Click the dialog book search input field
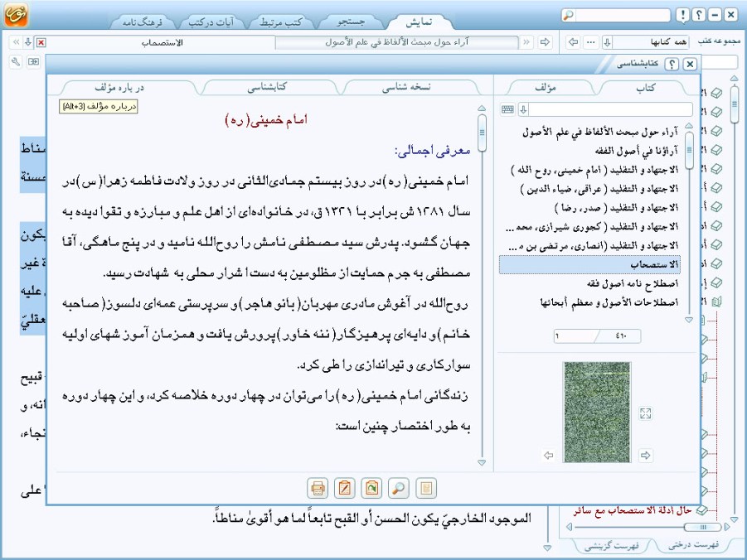The height and width of the screenshot is (560, 747). click(x=611, y=109)
